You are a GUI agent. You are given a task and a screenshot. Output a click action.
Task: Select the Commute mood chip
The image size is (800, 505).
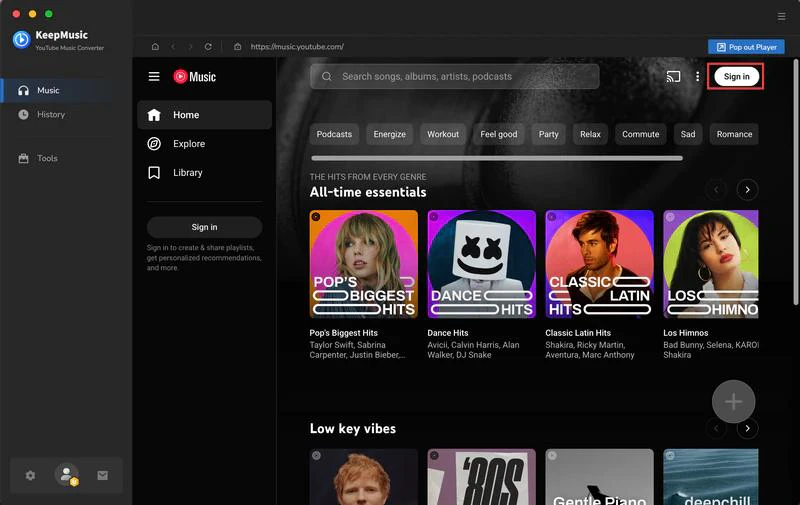(640, 134)
